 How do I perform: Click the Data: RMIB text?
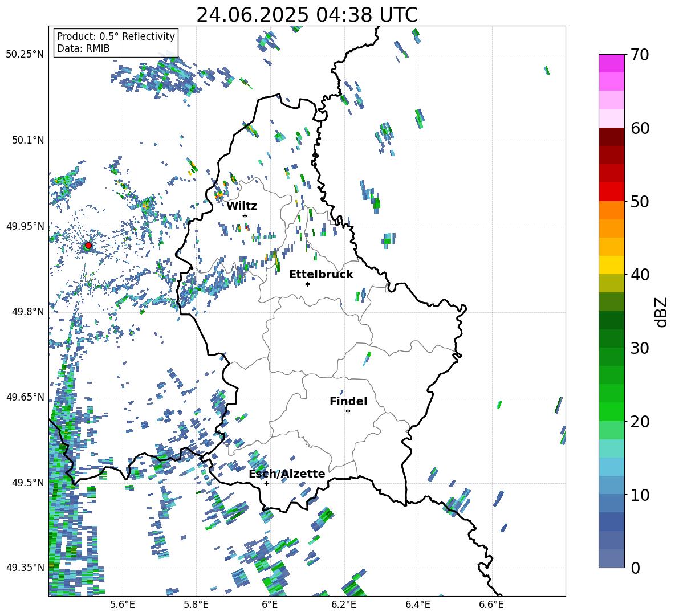(x=83, y=48)
